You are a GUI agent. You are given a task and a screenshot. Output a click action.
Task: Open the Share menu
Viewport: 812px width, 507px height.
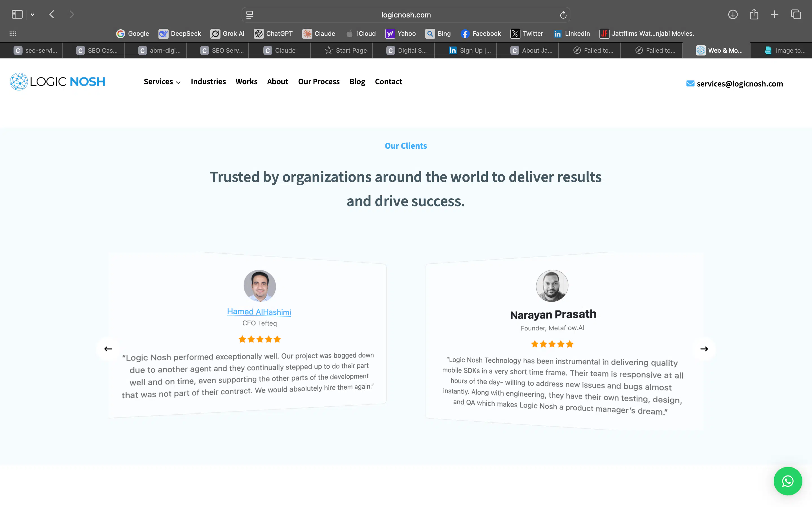pos(754,14)
